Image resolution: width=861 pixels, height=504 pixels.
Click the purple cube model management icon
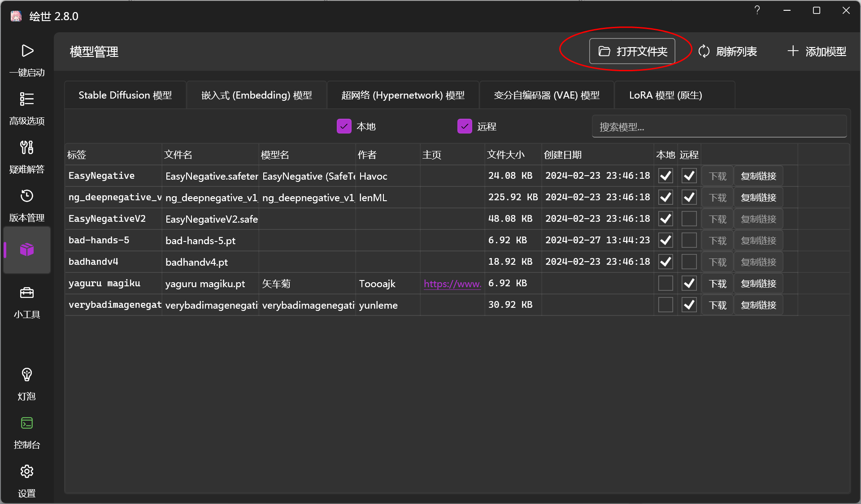(x=27, y=250)
